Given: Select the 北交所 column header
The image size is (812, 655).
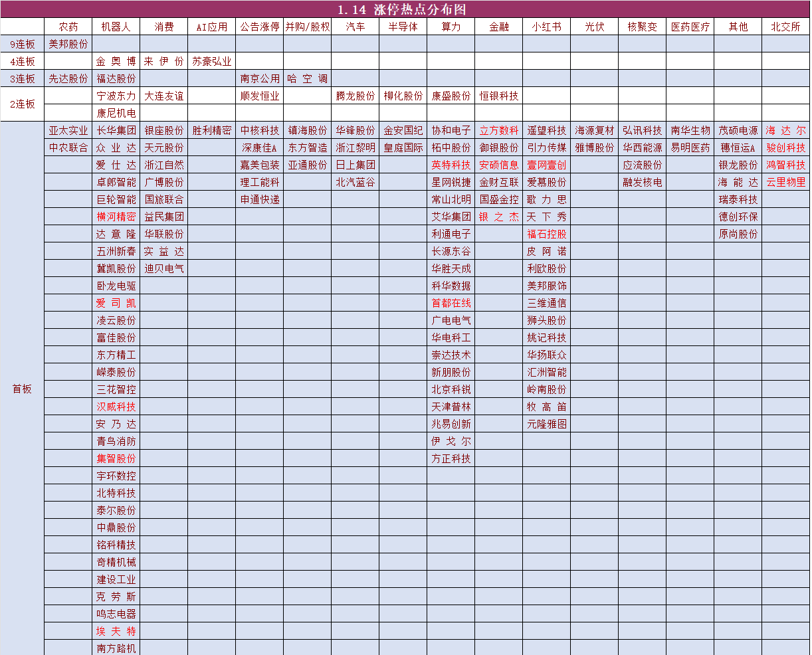Looking at the screenshot, I should (786, 27).
